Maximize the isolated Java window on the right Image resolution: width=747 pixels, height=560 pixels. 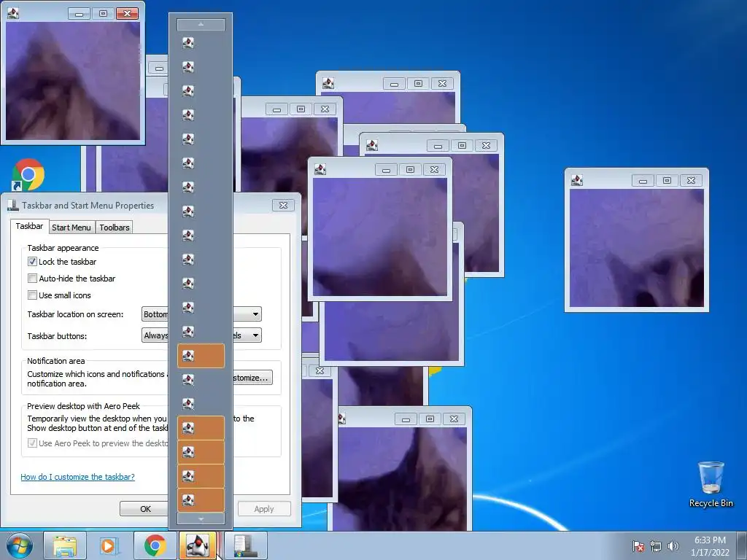click(667, 181)
